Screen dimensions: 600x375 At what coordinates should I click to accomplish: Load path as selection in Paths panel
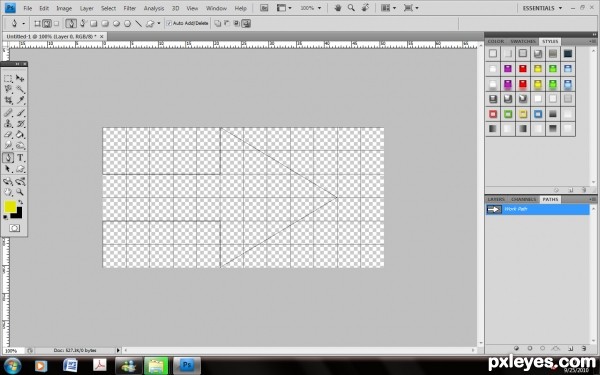tap(542, 349)
